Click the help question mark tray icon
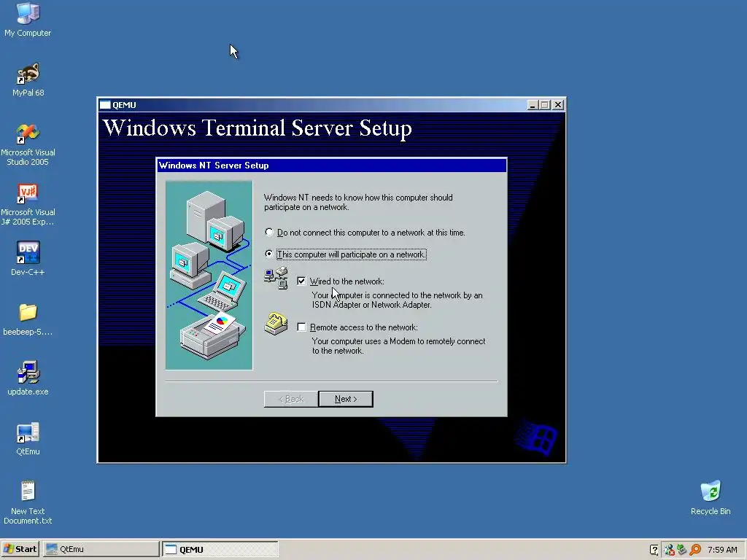The width and height of the screenshot is (747, 560). click(x=654, y=550)
